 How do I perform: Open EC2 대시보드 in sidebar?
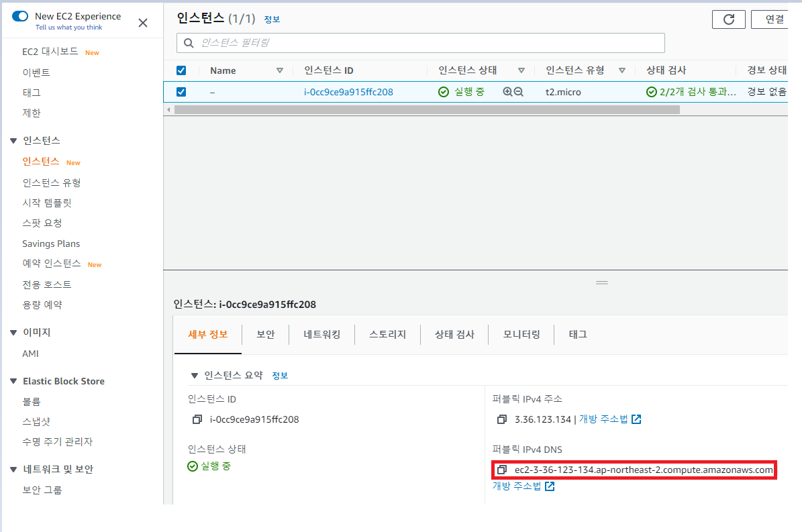tap(50, 52)
